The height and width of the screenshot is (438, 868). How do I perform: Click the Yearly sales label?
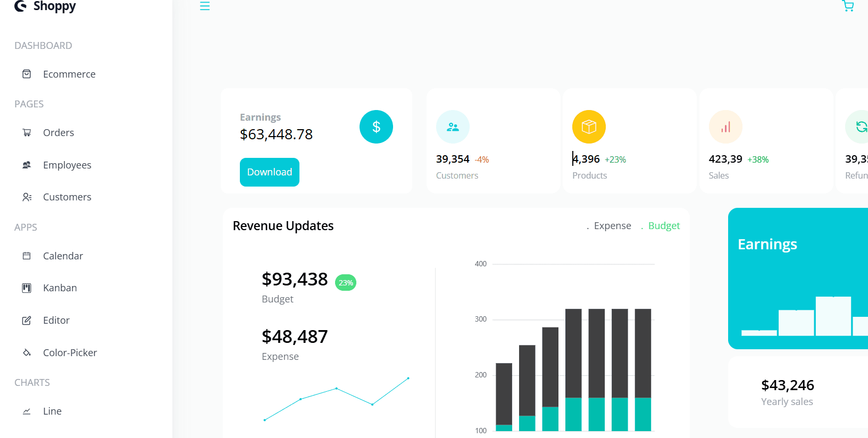(787, 402)
